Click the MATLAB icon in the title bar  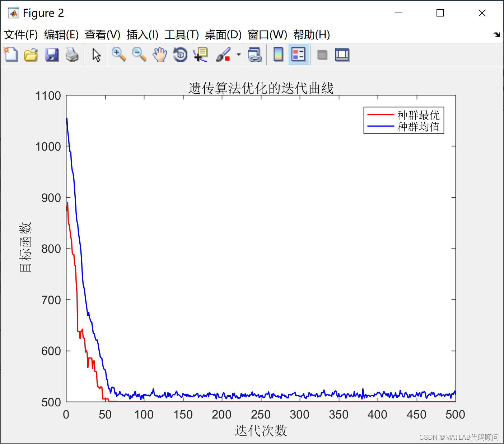pos(14,13)
